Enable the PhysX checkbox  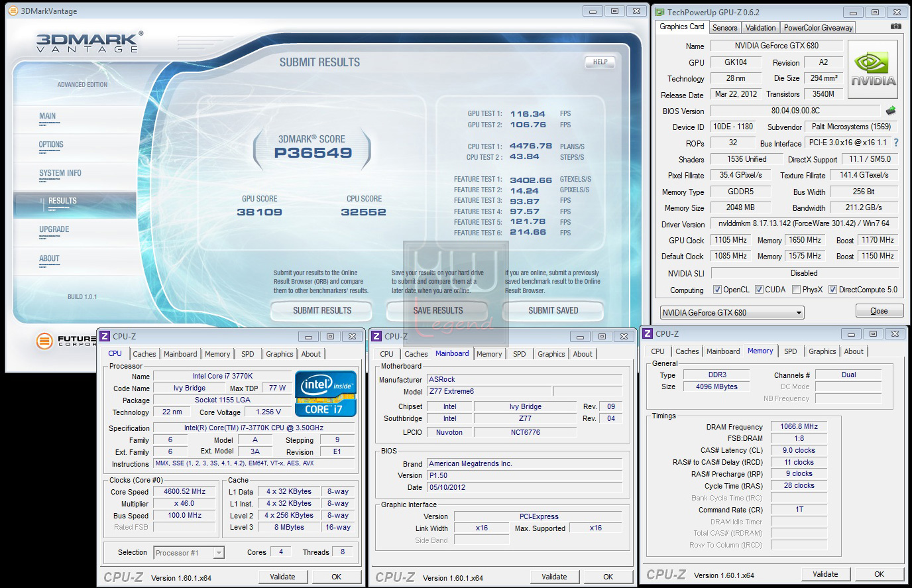[796, 290]
